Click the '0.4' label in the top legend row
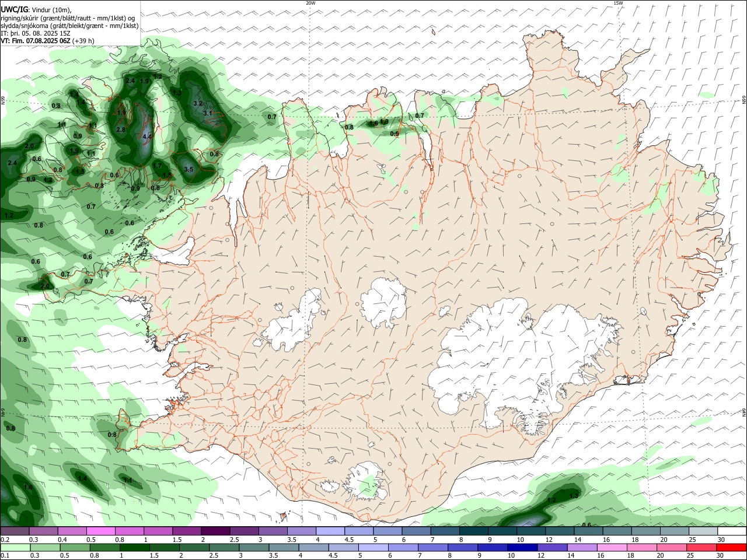This screenshot has width=747, height=560. [62, 540]
